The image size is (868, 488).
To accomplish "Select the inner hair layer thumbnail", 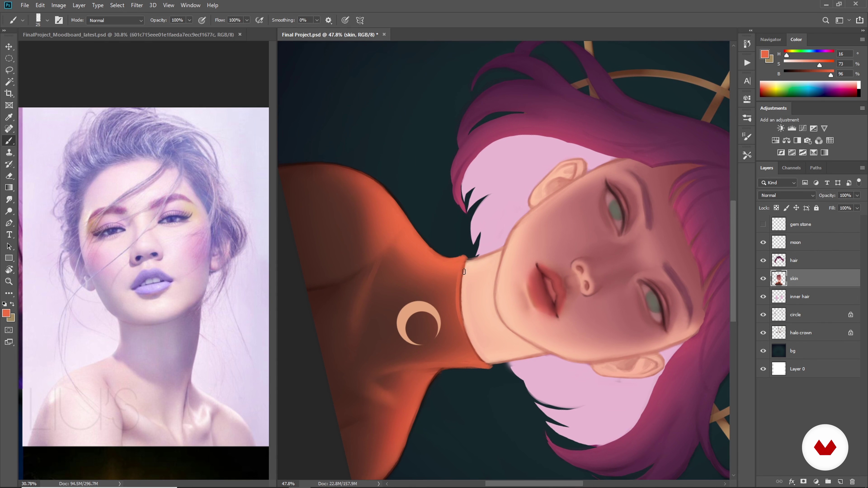I will 779,296.
